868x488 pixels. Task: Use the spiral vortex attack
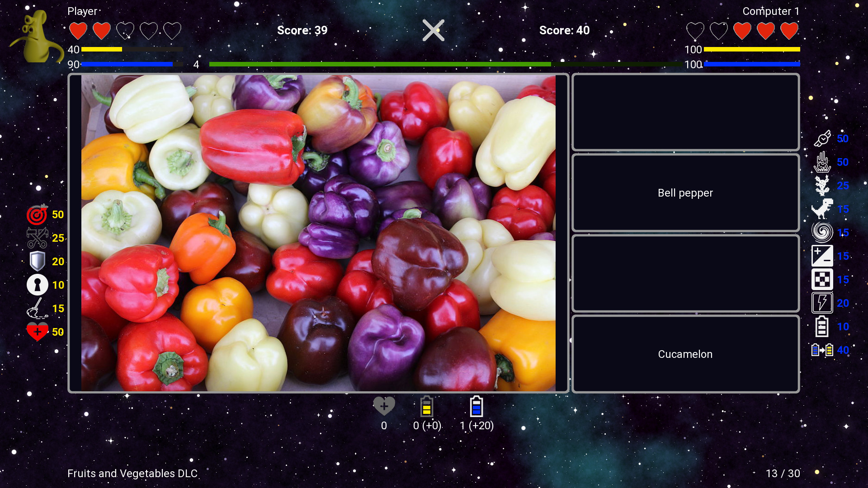(x=822, y=233)
